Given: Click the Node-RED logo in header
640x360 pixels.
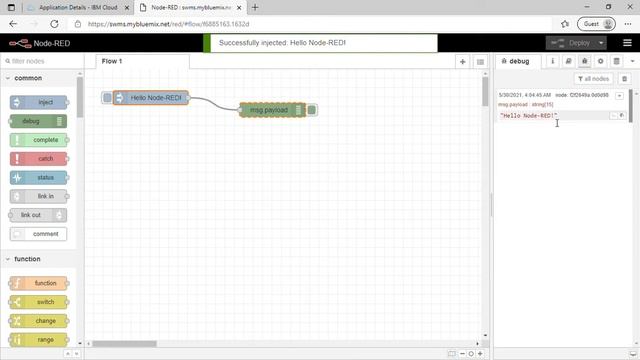Looking at the screenshot, I should tap(40, 43).
